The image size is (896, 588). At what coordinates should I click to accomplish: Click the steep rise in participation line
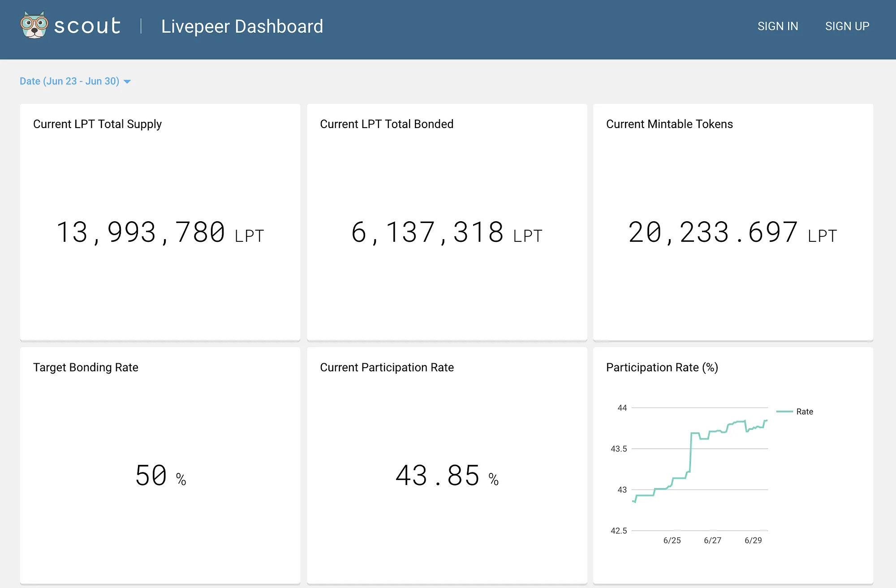click(690, 452)
